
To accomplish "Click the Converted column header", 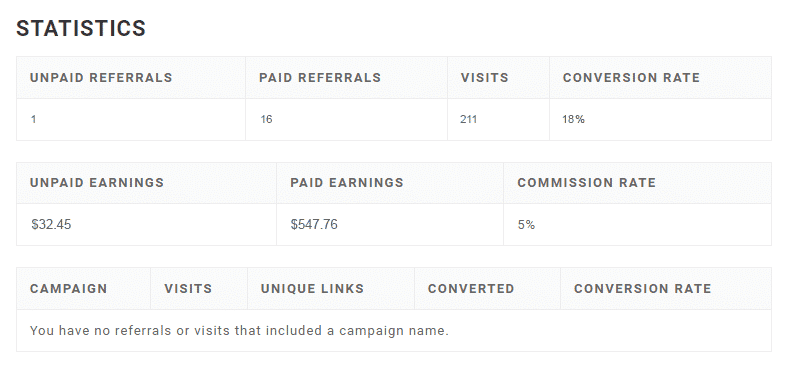I will (471, 289).
